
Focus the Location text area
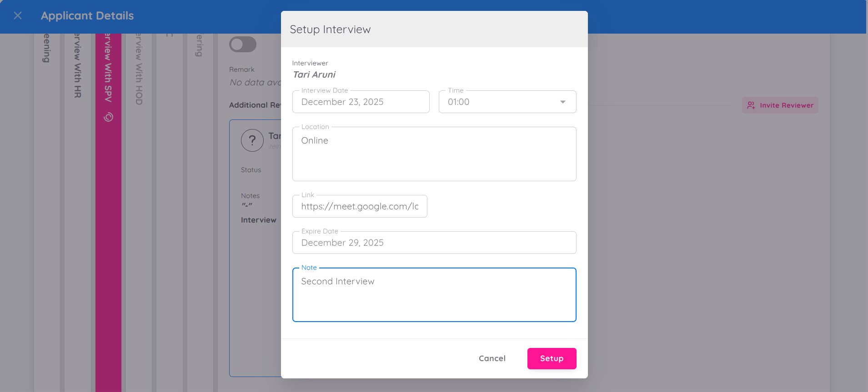pos(434,154)
